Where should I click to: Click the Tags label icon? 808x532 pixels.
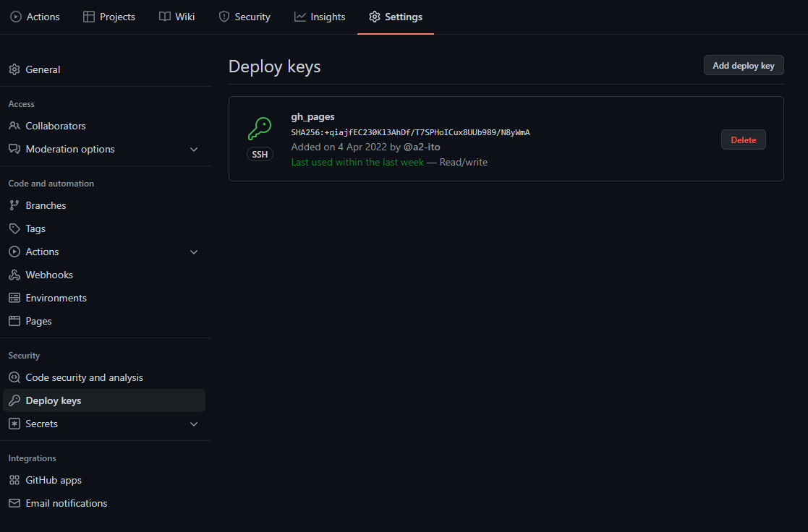(x=14, y=228)
